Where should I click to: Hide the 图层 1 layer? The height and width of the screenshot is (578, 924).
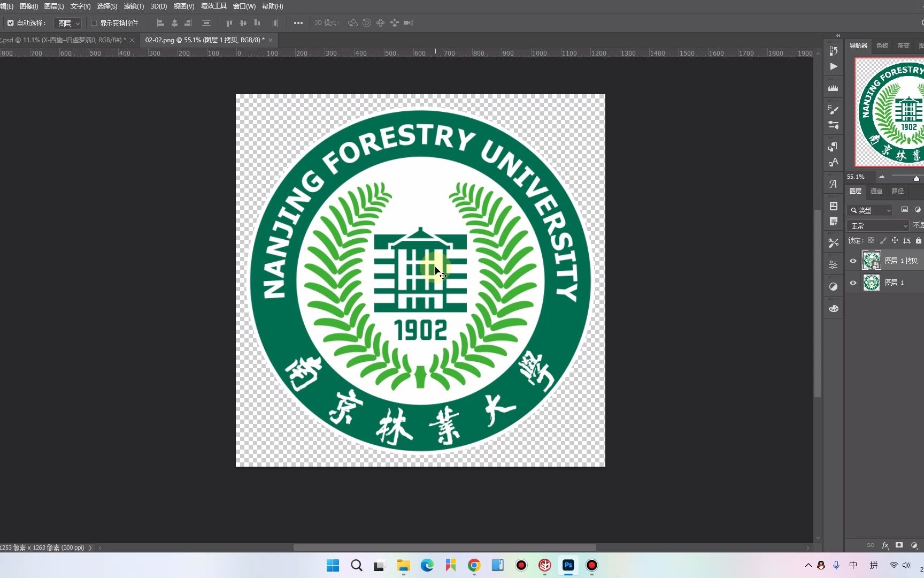click(x=853, y=283)
